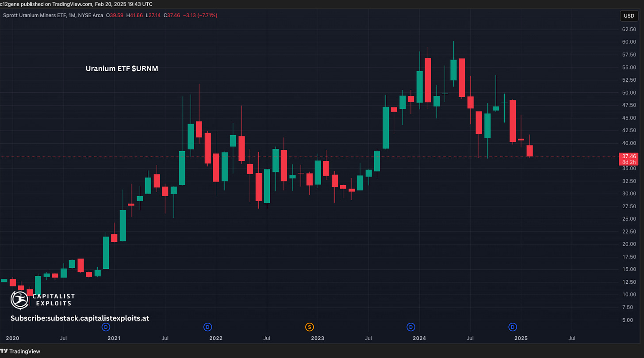Click the 2024 time axis label
This screenshot has height=358, width=644.
point(419,339)
